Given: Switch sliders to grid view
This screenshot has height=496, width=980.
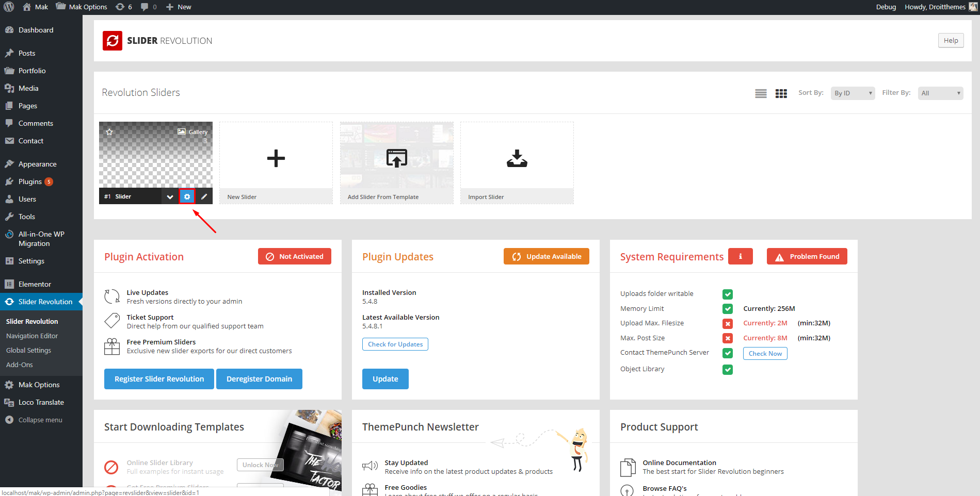Looking at the screenshot, I should pyautogui.click(x=781, y=93).
